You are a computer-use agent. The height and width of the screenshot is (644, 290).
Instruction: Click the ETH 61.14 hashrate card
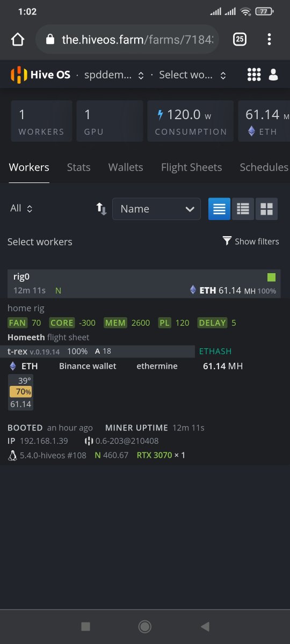pos(264,121)
